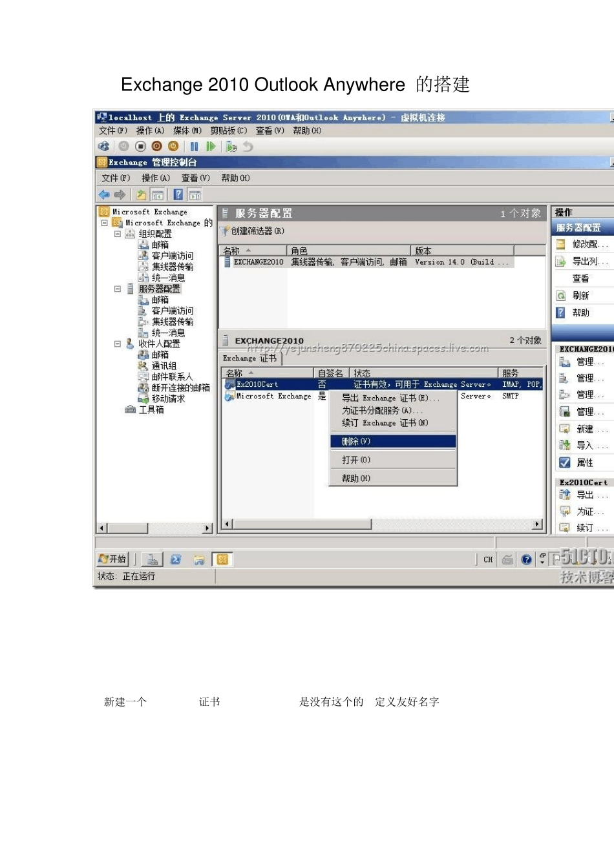Click the blue help icon in console toolbar

tap(178, 194)
